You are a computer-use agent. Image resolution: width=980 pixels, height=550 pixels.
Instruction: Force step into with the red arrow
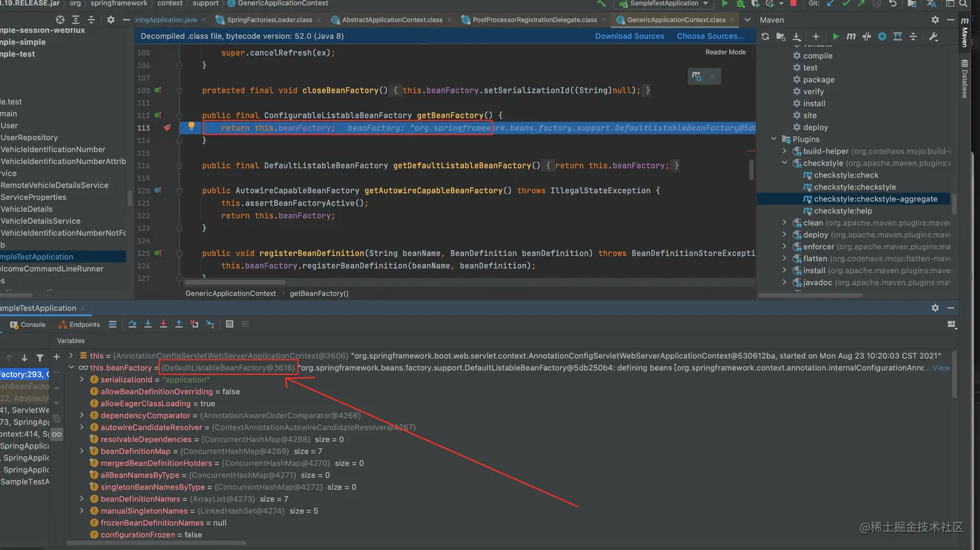(163, 324)
